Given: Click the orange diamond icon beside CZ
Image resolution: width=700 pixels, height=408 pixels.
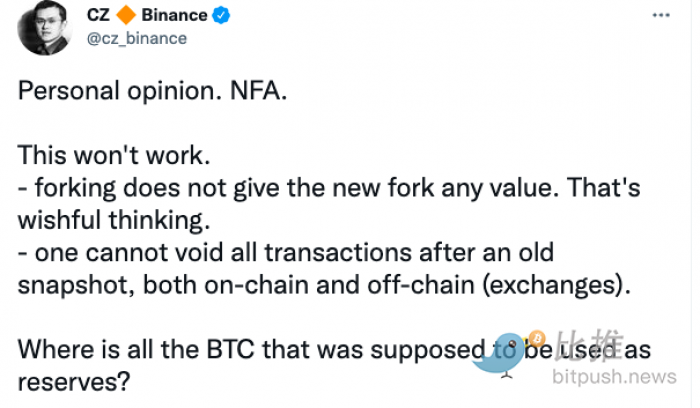Looking at the screenshot, I should [x=126, y=15].
